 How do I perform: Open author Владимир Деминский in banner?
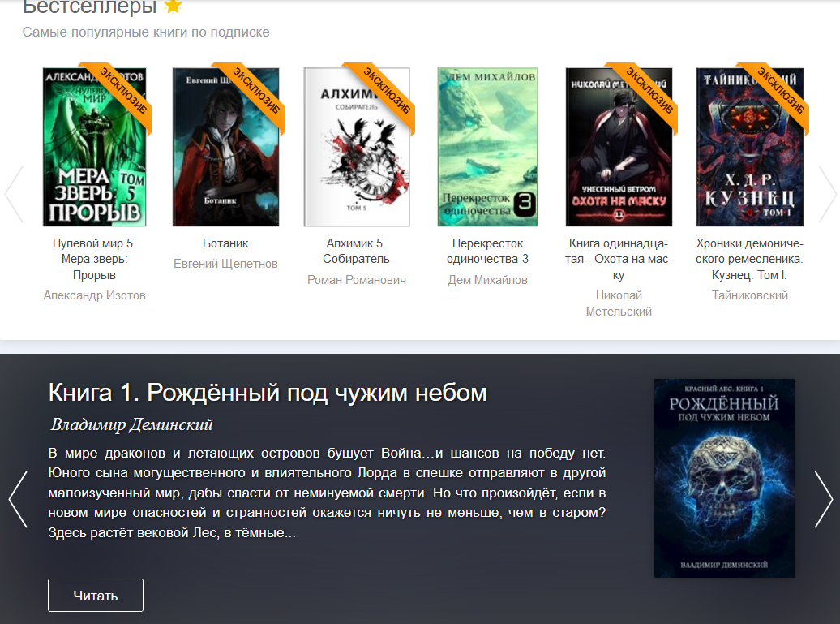pos(131,424)
